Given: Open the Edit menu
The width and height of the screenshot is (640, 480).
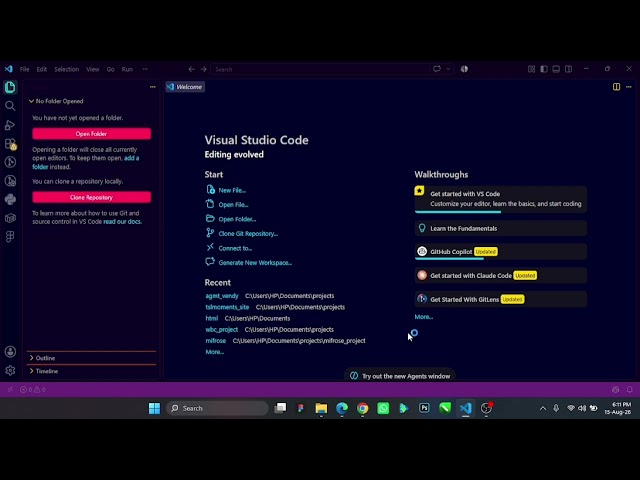Looking at the screenshot, I should point(42,69).
